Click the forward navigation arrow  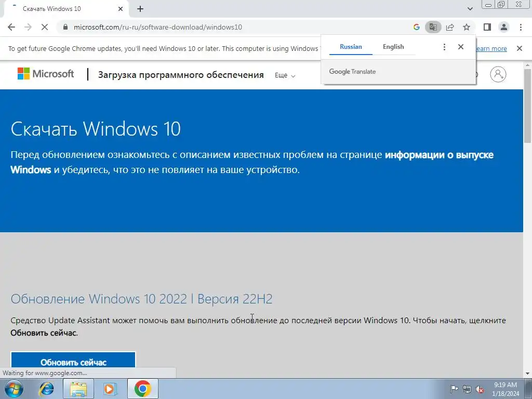[28, 27]
